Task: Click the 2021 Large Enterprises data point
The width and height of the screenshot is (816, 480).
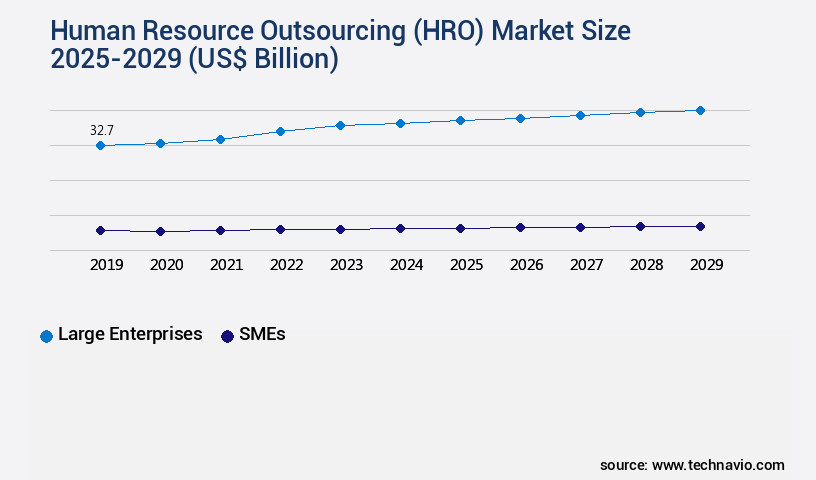Action: pyautogui.click(x=220, y=139)
